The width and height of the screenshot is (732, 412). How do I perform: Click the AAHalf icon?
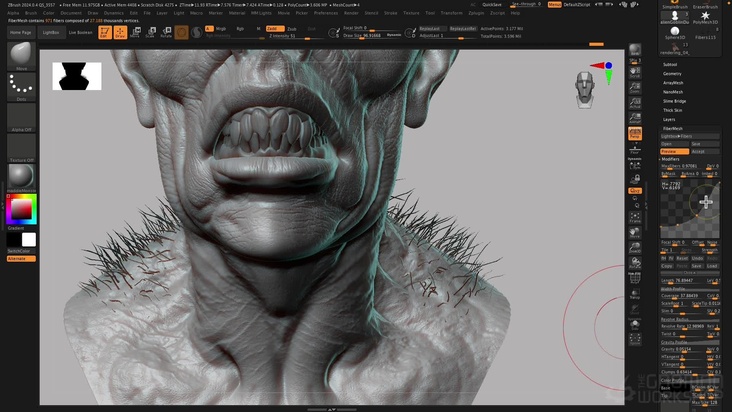(x=635, y=118)
